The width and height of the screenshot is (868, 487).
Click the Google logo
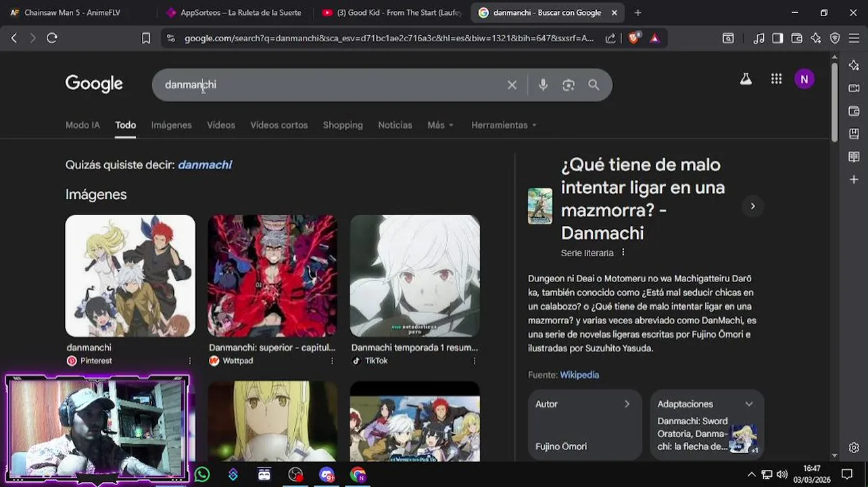[94, 84]
